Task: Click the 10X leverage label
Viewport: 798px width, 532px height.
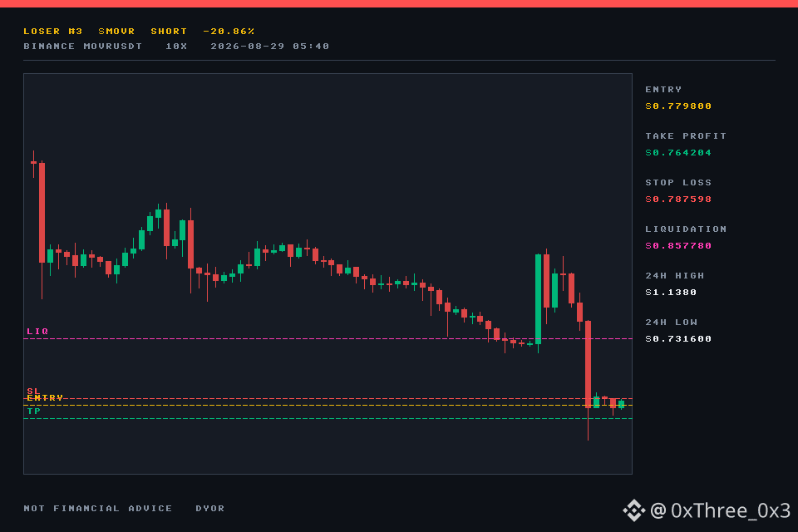Action: tap(176, 46)
